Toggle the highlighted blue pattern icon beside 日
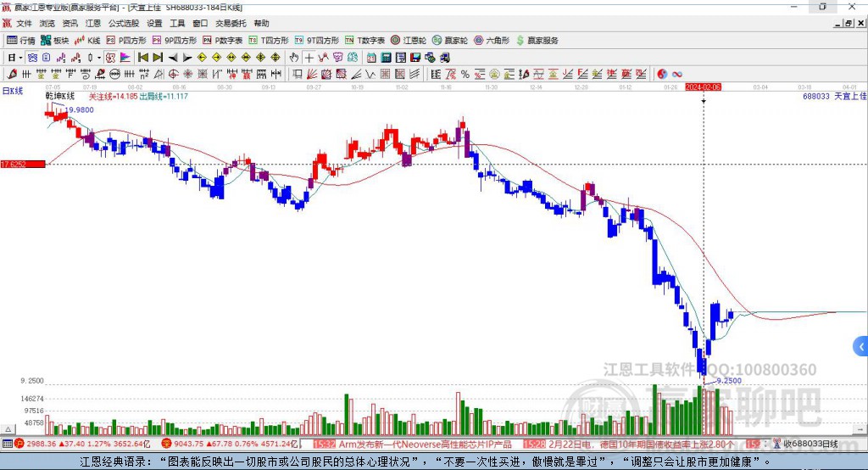 pyautogui.click(x=33, y=57)
